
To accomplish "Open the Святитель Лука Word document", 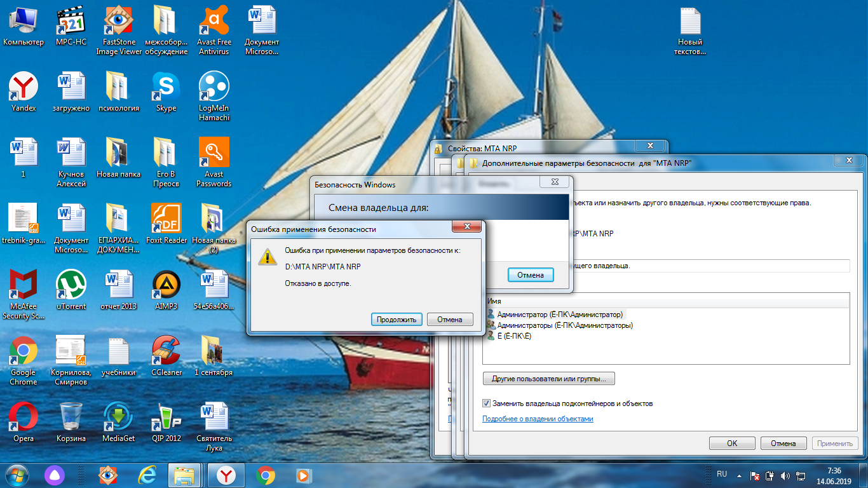I will [214, 427].
